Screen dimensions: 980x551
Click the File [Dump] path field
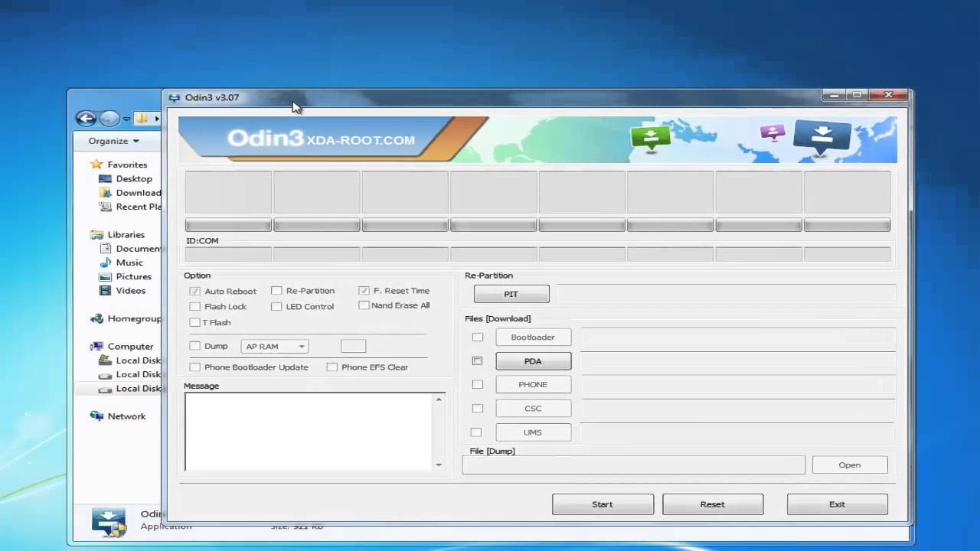pyautogui.click(x=634, y=465)
